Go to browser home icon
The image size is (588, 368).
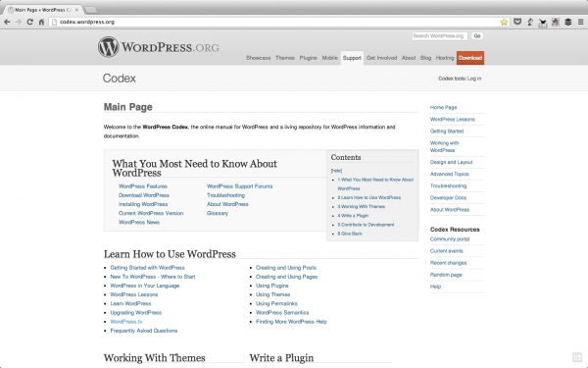41,23
